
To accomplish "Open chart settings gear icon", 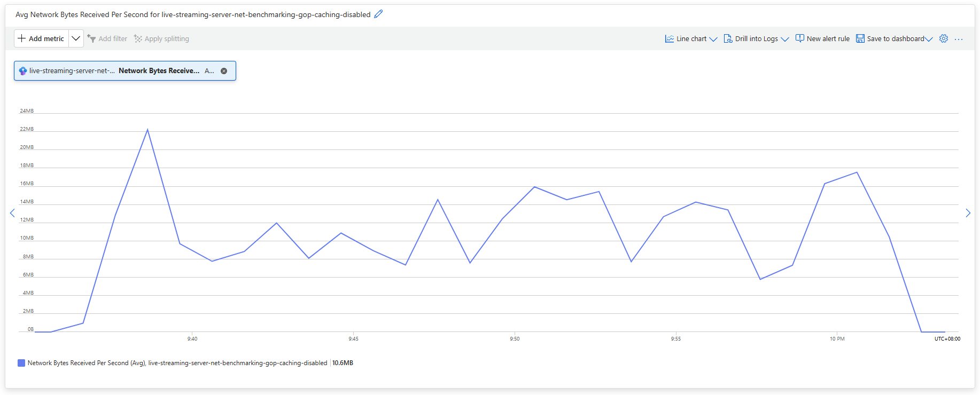I will tap(944, 38).
